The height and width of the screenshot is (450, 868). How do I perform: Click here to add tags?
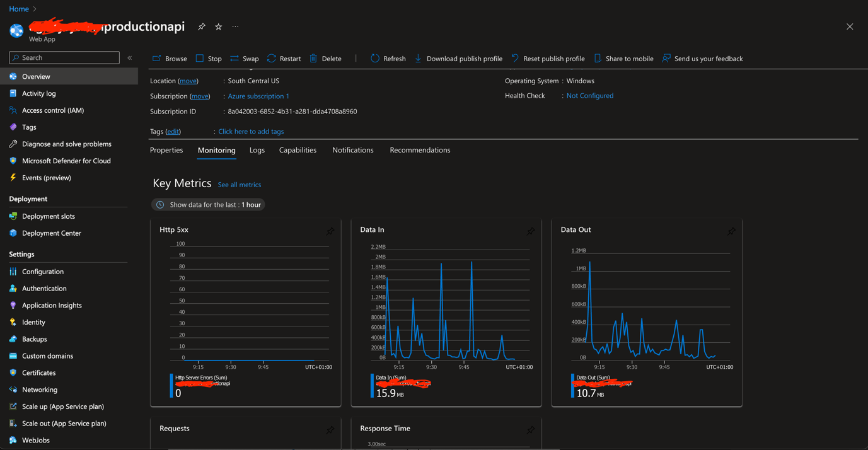pyautogui.click(x=251, y=131)
